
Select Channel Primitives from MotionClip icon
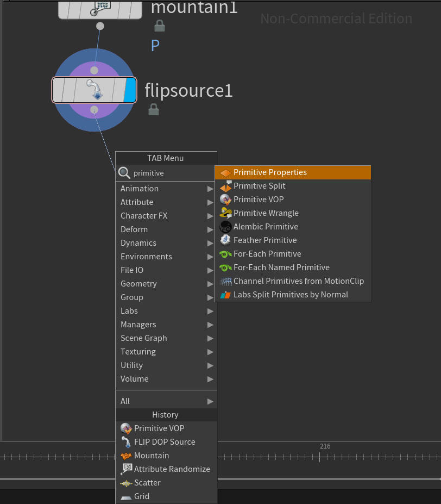click(225, 282)
